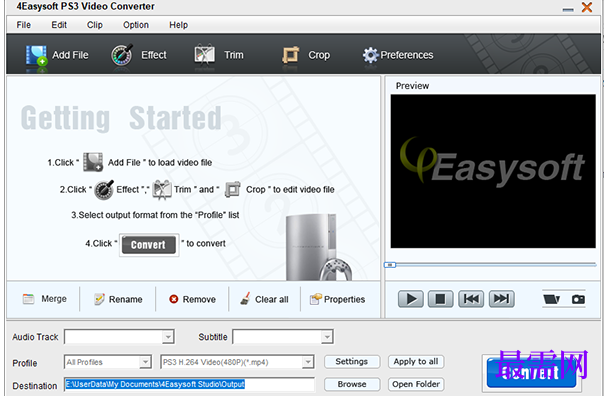Click the gray Convert button in step 4
Screen dimensions: 607x396
click(149, 245)
